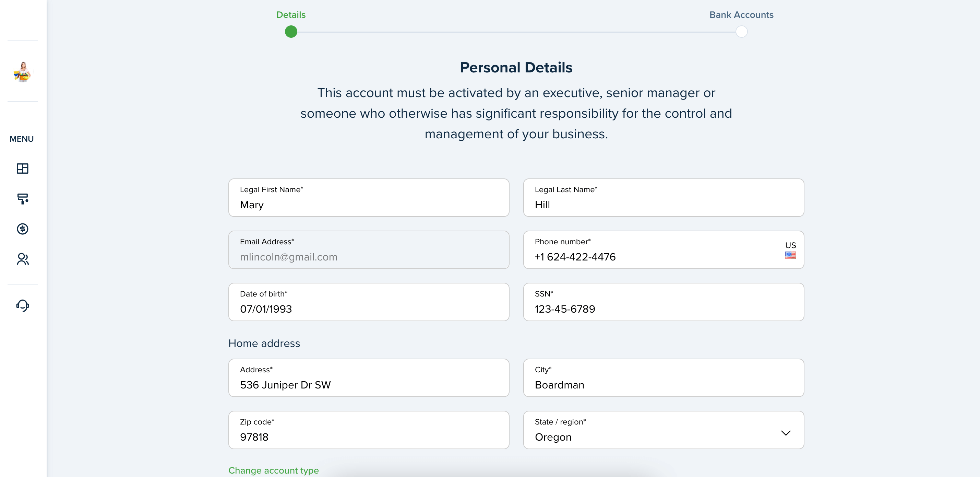Focus the City field
980x477 pixels.
664,378
